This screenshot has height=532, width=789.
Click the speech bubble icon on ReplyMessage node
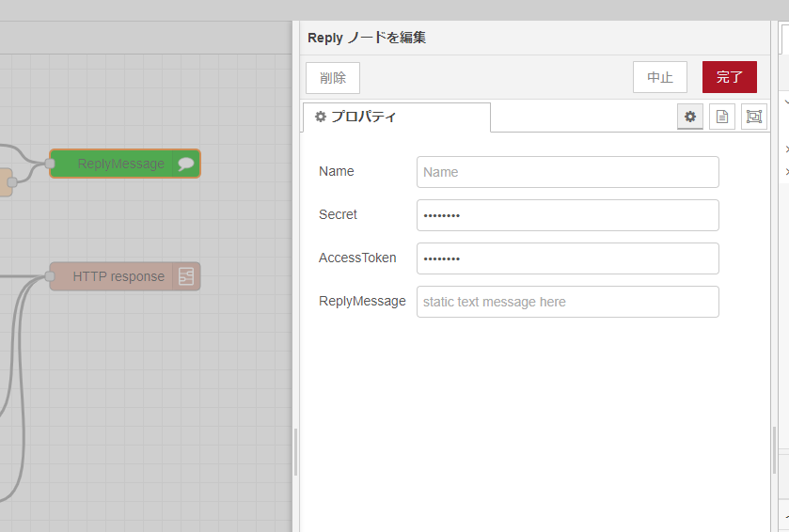coord(186,164)
